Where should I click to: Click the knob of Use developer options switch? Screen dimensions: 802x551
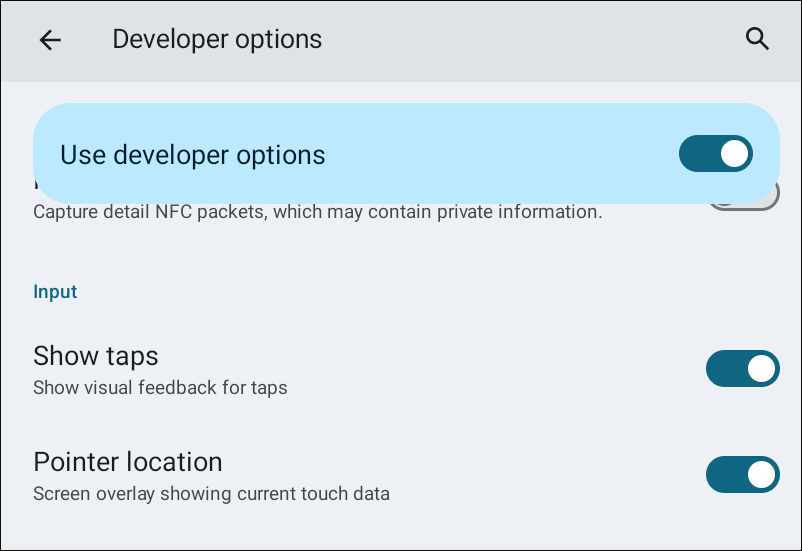click(734, 154)
